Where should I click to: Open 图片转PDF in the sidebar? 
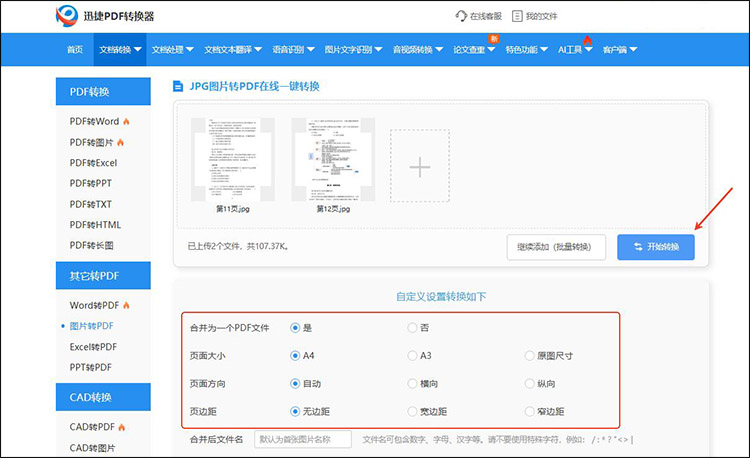91,326
